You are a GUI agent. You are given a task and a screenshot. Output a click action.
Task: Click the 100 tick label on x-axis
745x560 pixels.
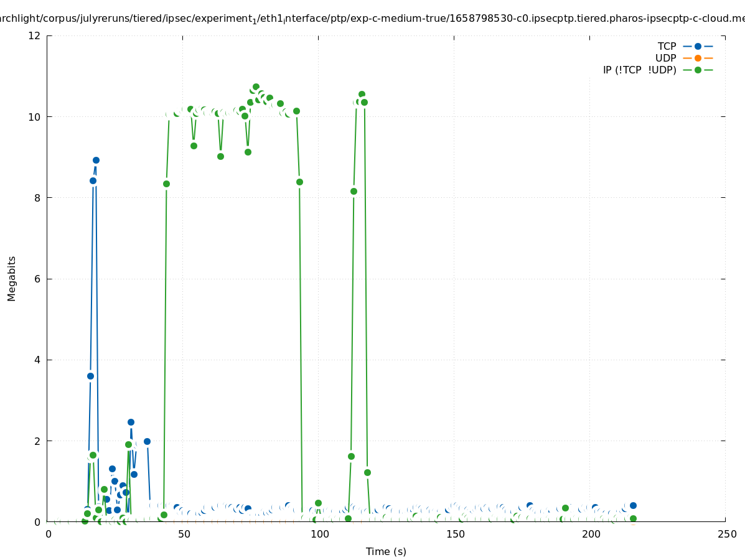pos(319,534)
